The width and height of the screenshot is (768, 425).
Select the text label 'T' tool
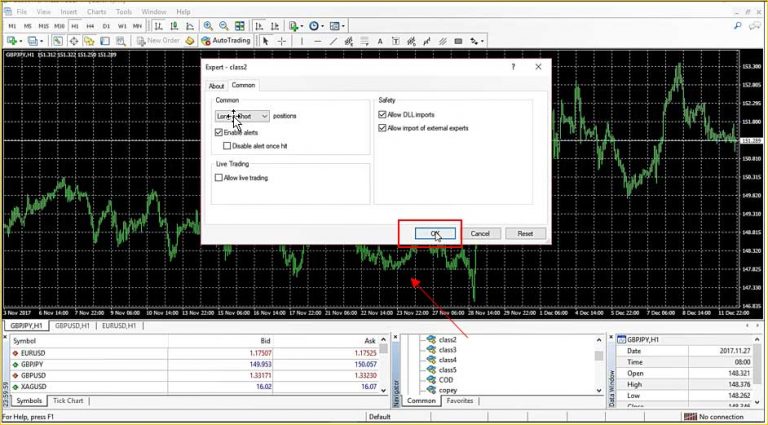click(396, 41)
